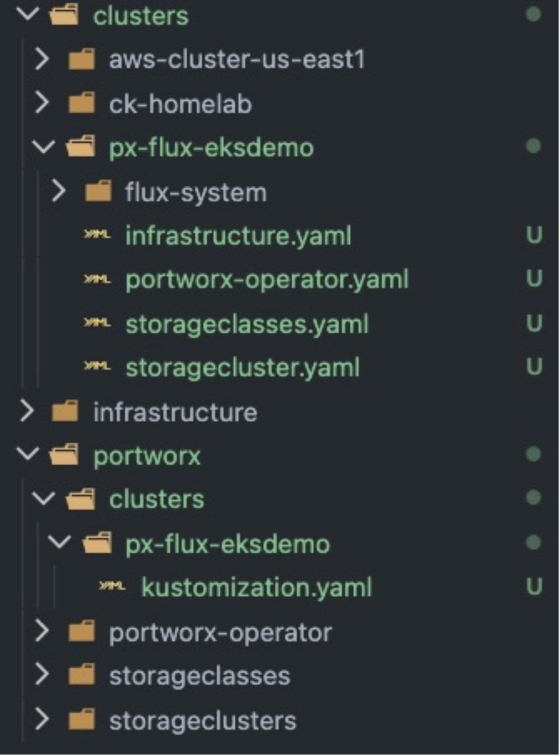Click the XML icon for storageclasses.yaml
This screenshot has width=560, height=756.
(98, 323)
